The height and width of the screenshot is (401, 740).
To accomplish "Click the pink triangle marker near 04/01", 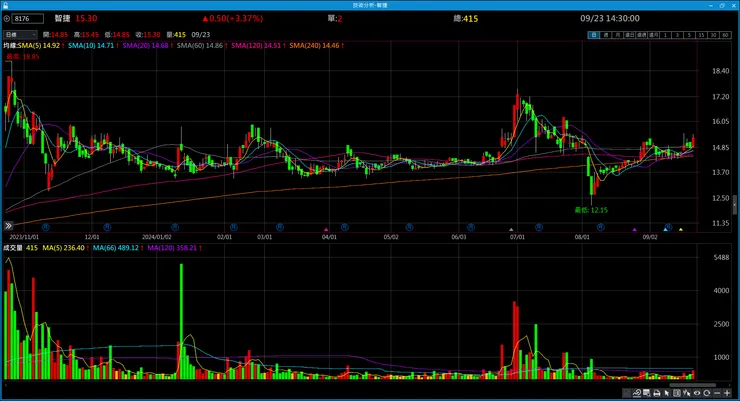I will click(x=326, y=230).
